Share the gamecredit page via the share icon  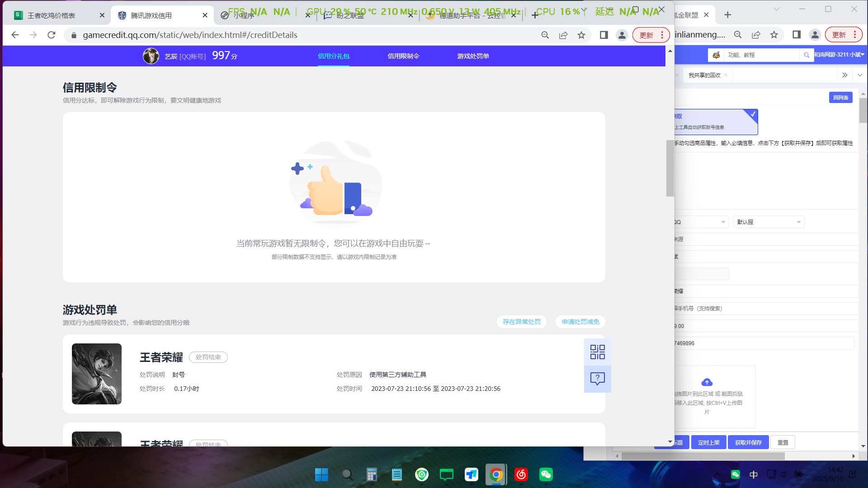point(563,35)
